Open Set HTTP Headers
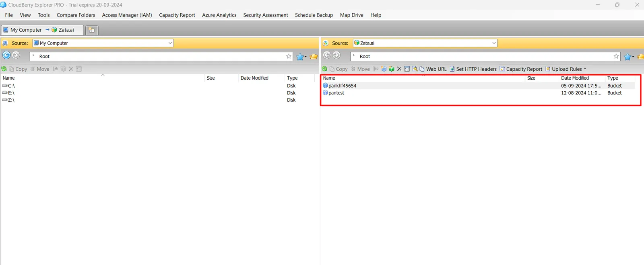 (x=473, y=69)
